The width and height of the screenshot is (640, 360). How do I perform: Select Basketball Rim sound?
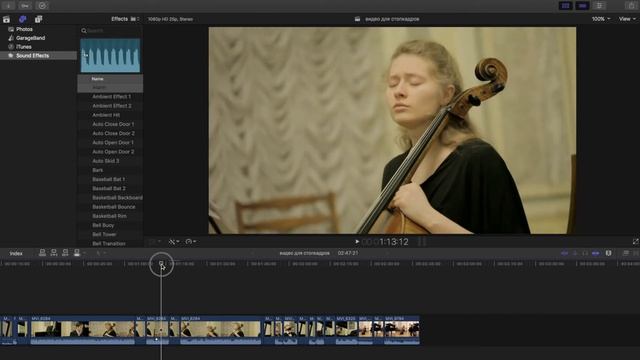[x=109, y=216]
